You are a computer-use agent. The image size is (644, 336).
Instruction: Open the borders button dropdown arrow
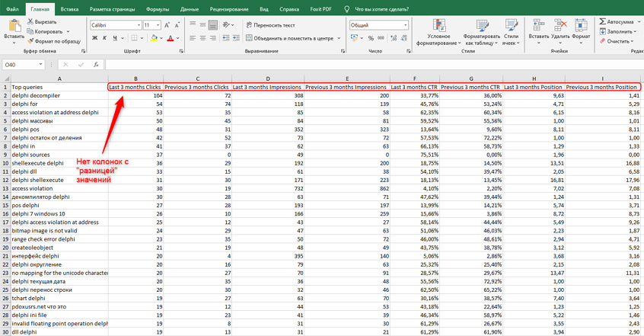point(142,38)
